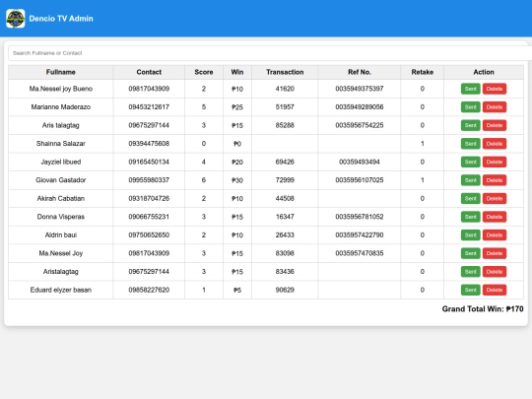Select transaction number 85288
532x399 pixels.
tap(285, 125)
